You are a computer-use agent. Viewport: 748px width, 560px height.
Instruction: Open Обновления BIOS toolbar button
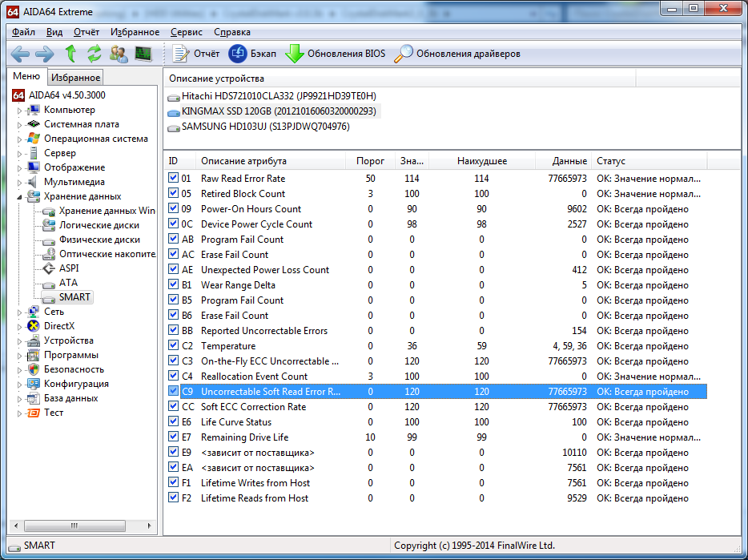pos(335,54)
